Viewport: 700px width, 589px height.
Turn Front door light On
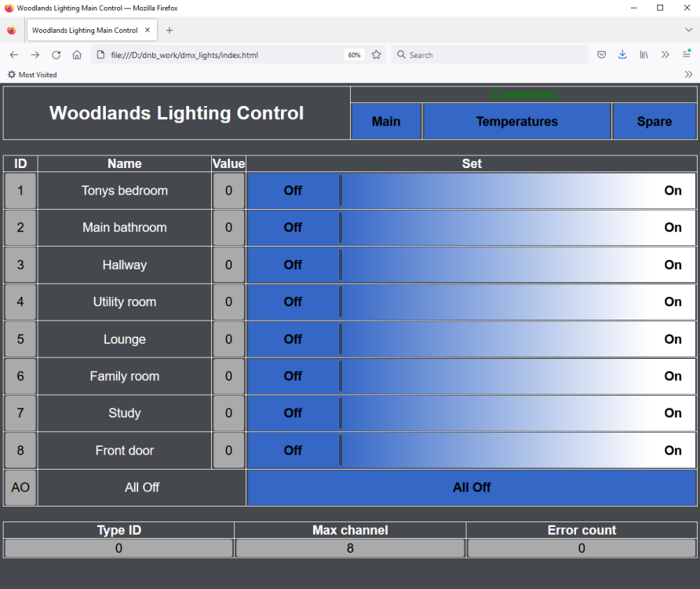coord(673,451)
